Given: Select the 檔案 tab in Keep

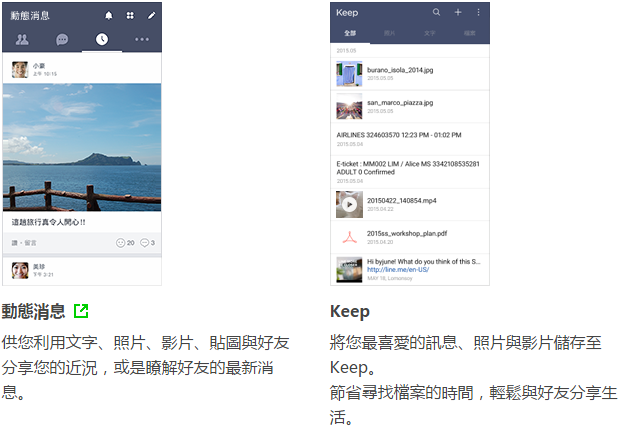Looking at the screenshot, I should [x=469, y=33].
